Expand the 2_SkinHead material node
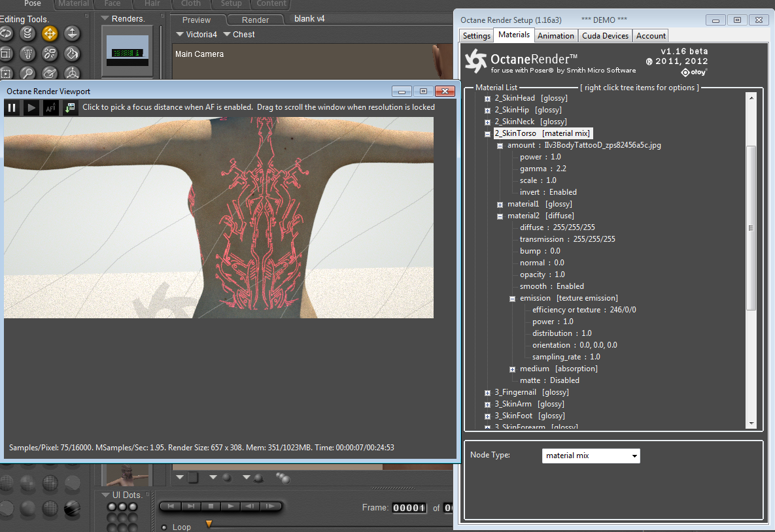This screenshot has width=775, height=532. tap(487, 99)
